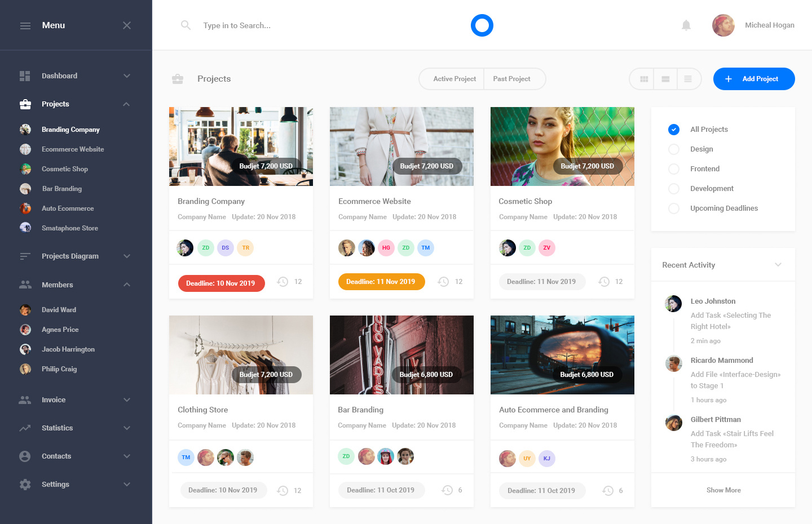Select the grid view layout icon
The height and width of the screenshot is (524, 812).
(x=642, y=79)
